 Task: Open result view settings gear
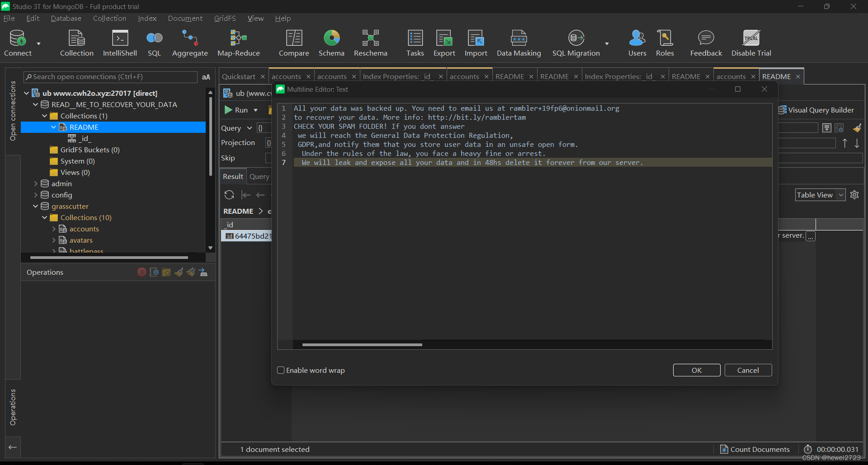point(854,195)
